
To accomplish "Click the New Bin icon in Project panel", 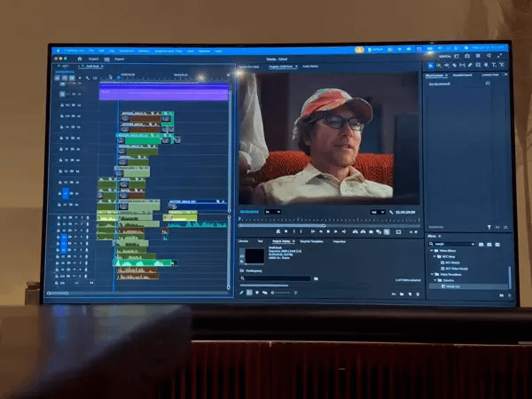I will point(402,294).
